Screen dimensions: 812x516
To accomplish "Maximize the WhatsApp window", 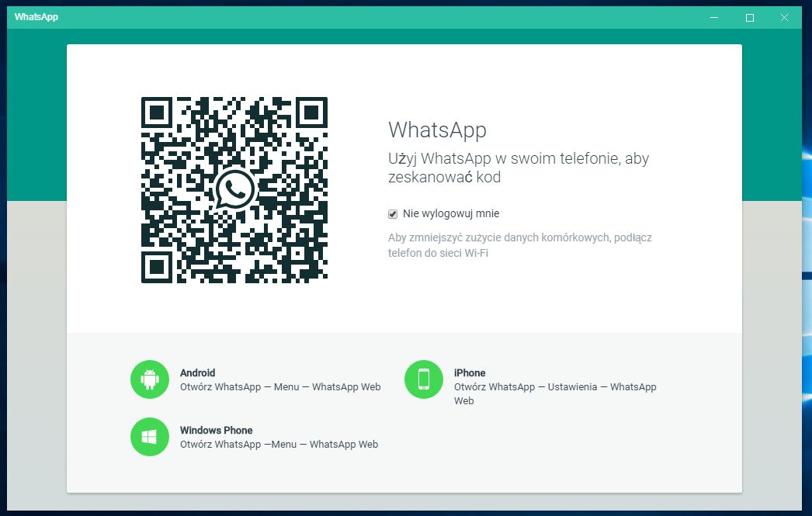I will point(749,18).
